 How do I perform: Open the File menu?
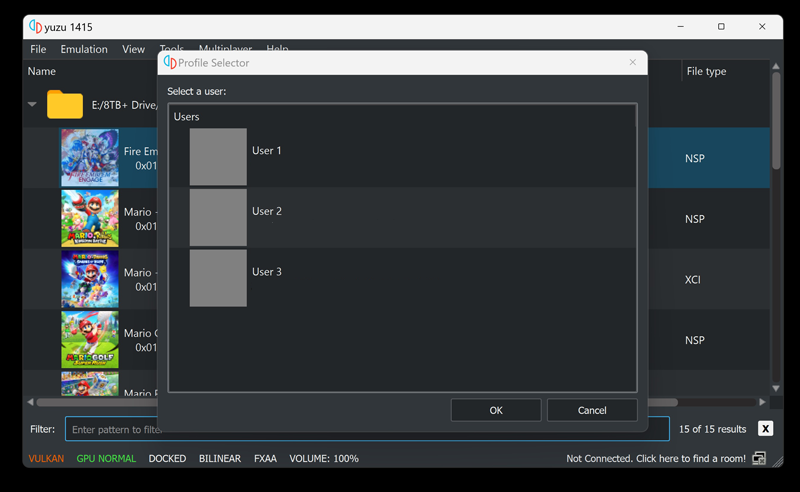coord(38,49)
